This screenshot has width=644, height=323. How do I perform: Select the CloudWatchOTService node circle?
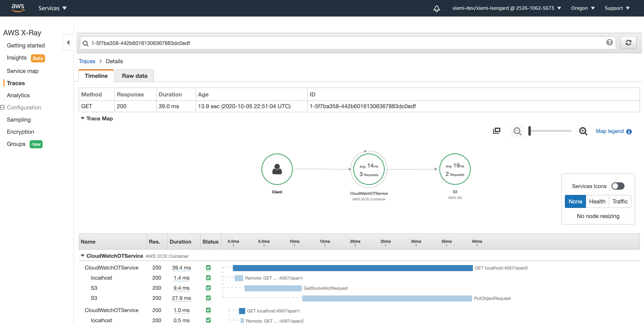(x=369, y=169)
